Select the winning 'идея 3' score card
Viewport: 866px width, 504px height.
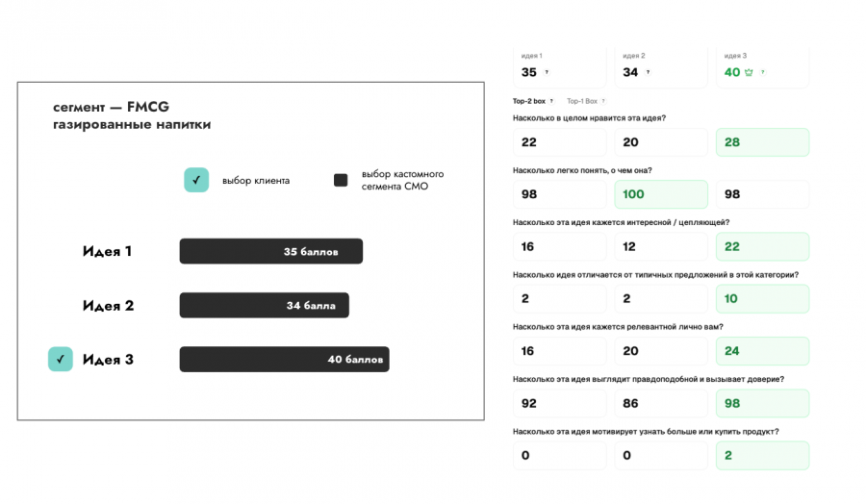click(762, 66)
